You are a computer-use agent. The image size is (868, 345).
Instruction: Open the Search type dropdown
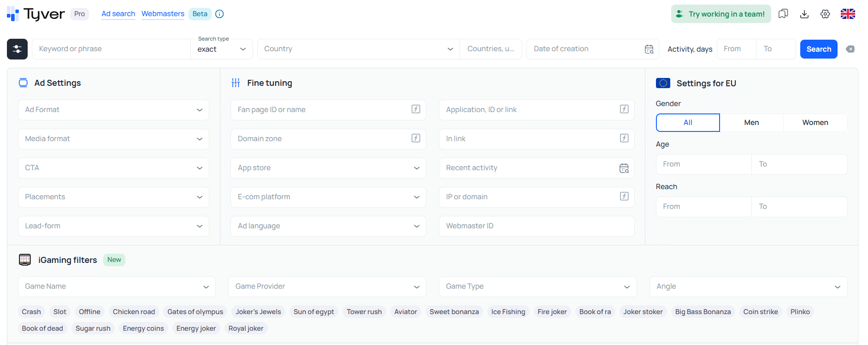point(222,49)
